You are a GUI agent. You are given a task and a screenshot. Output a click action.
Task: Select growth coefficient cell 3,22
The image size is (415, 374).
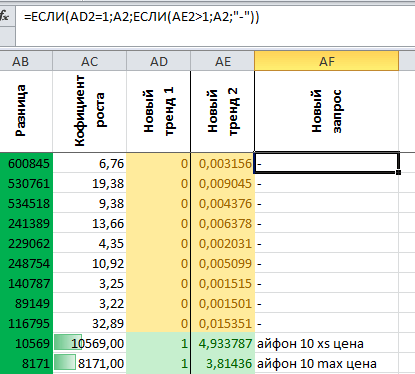89,303
